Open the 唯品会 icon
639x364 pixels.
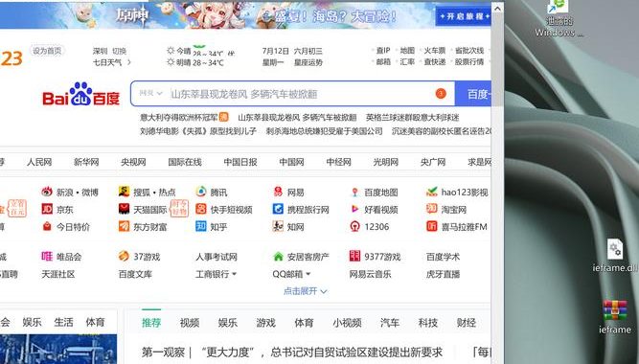pos(47,256)
